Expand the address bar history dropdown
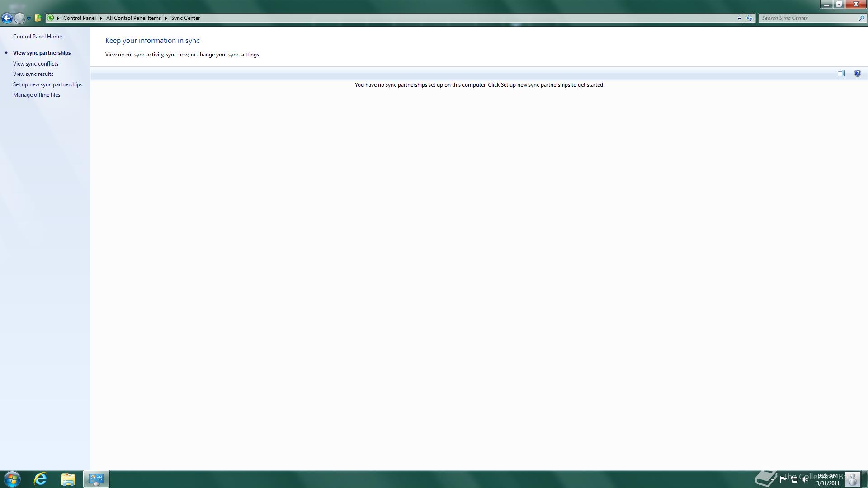Viewport: 868px width, 488px height. pos(739,19)
